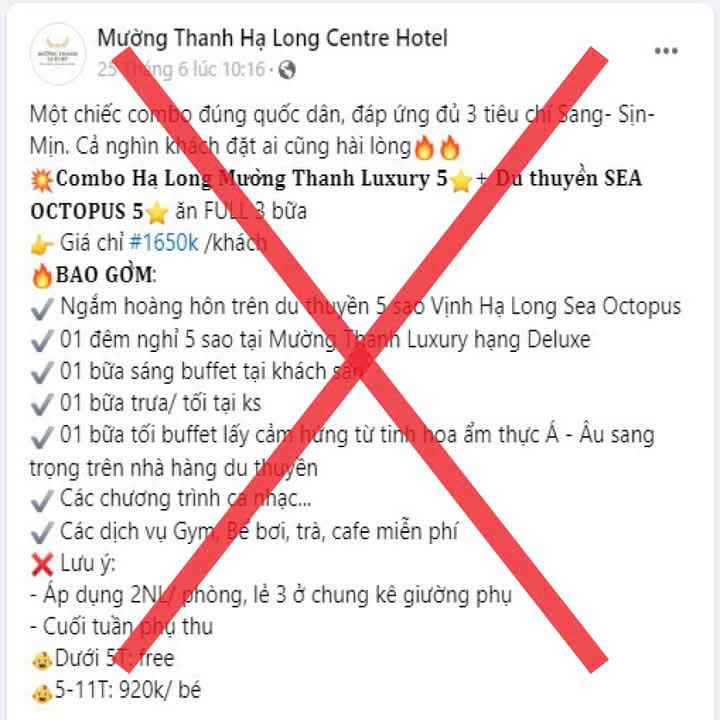Click the pointing hand emoji before Giá chỉ
Viewport: 720px width, 720px height.
click(x=42, y=244)
